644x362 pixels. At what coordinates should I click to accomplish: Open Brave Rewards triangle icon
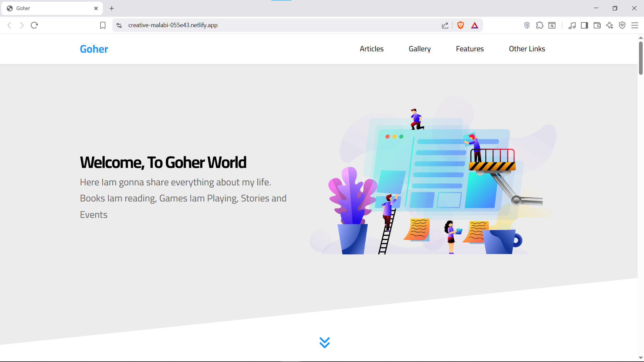click(x=475, y=25)
